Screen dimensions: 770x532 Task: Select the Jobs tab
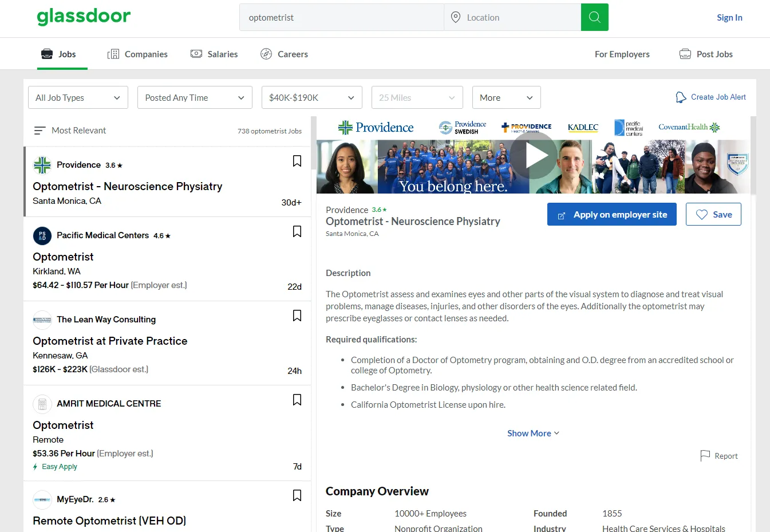click(x=62, y=54)
